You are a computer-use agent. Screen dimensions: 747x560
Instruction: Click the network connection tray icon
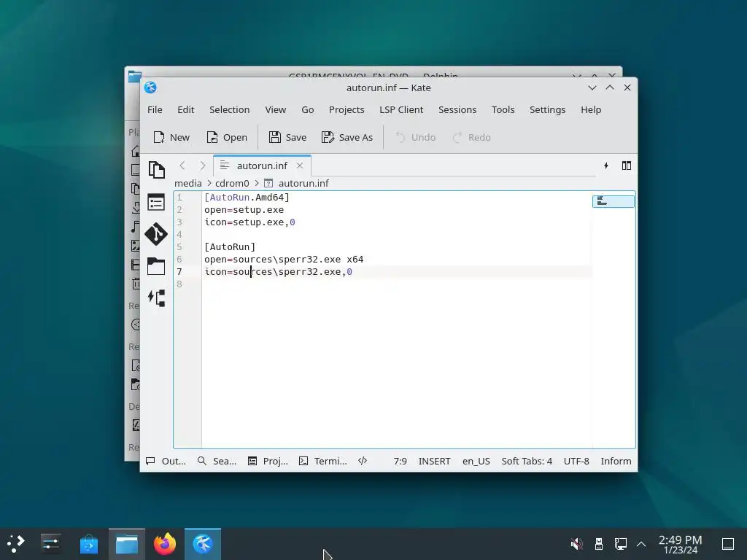click(x=620, y=543)
